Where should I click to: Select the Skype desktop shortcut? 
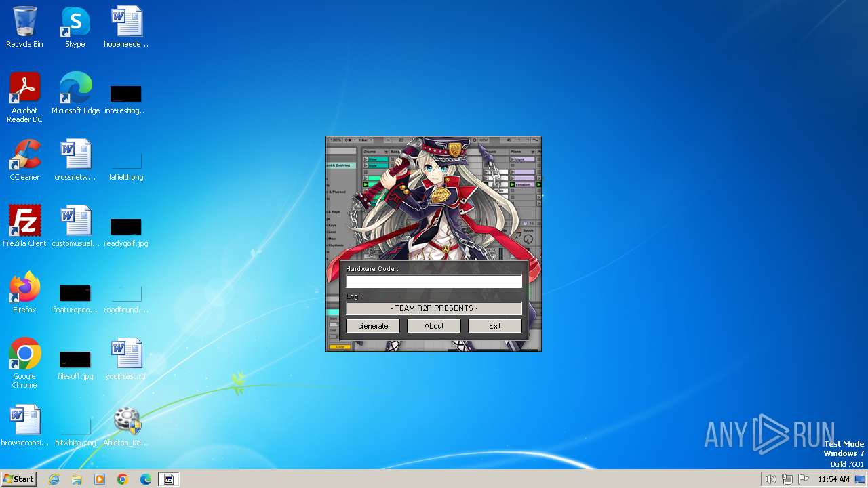click(75, 27)
